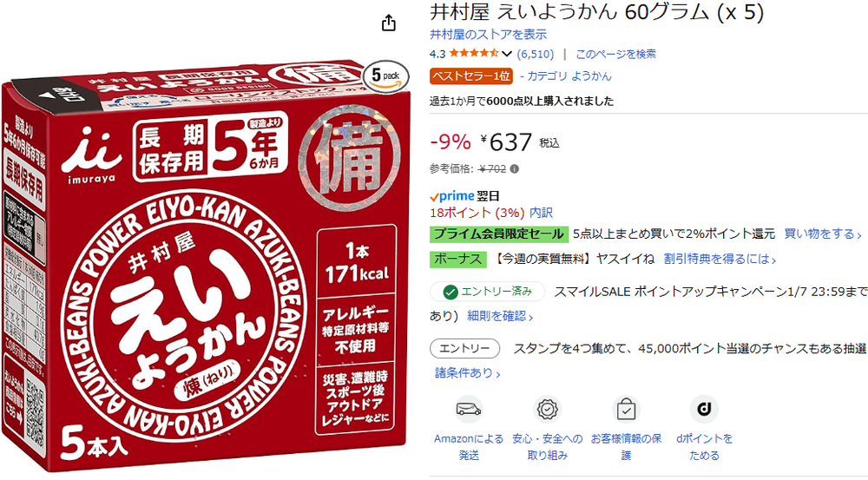Click the dポイント circular icon
This screenshot has height=480, width=868.
704,409
